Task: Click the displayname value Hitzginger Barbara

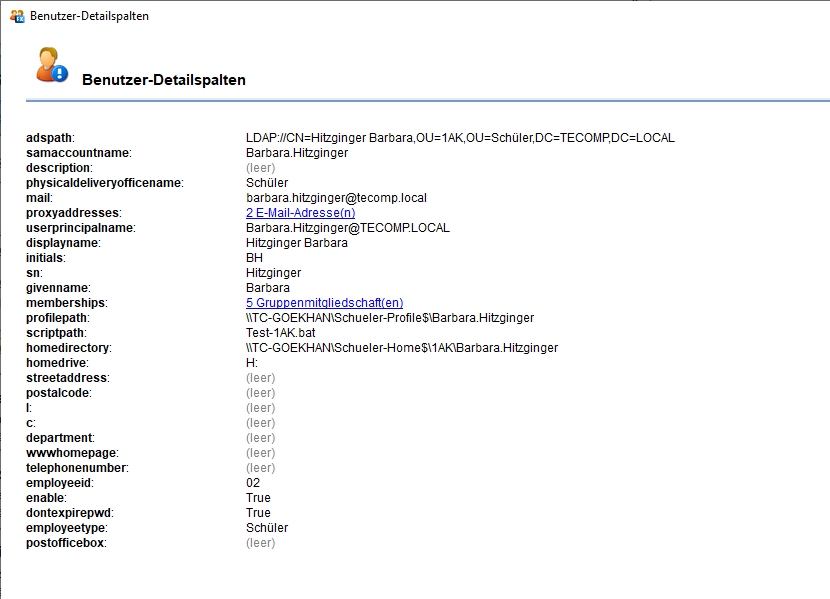Action: [x=296, y=243]
